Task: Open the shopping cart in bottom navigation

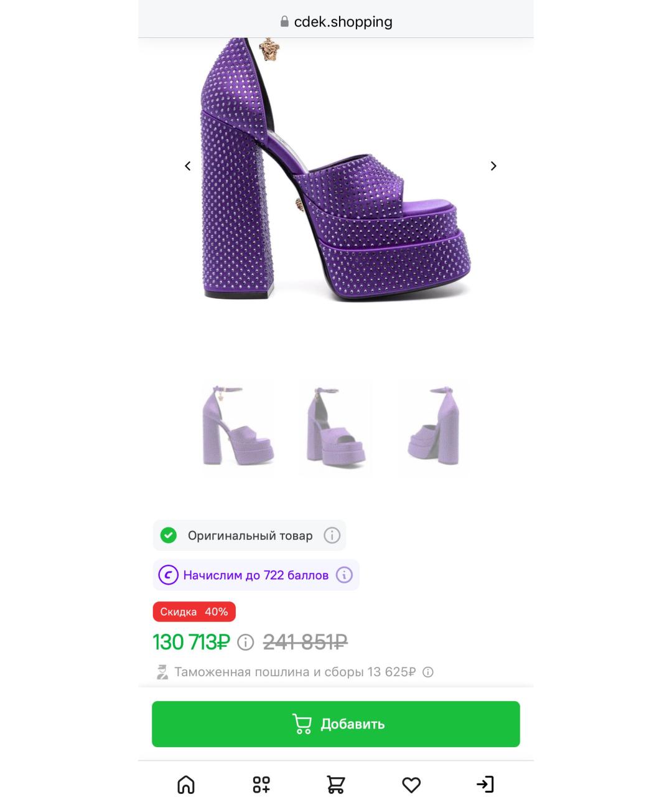Action: [x=336, y=784]
